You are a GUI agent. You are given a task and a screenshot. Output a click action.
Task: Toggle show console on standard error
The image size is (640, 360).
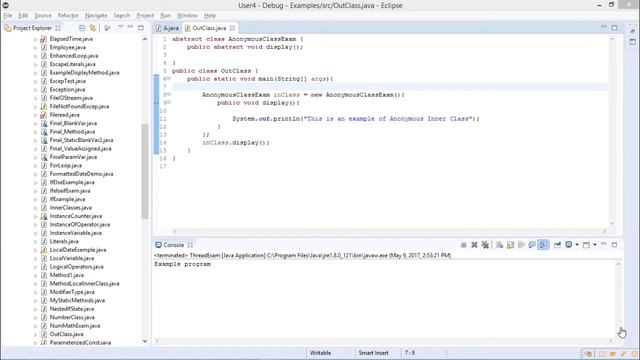[x=543, y=245]
